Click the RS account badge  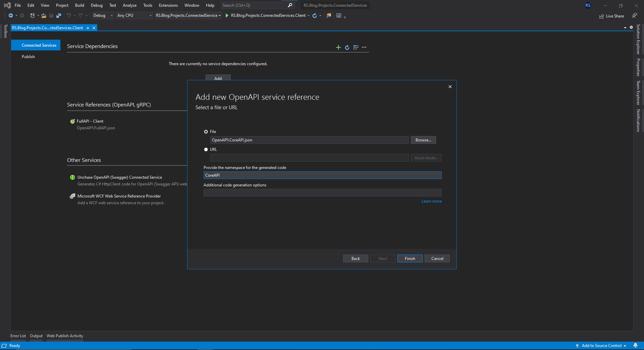pyautogui.click(x=588, y=5)
